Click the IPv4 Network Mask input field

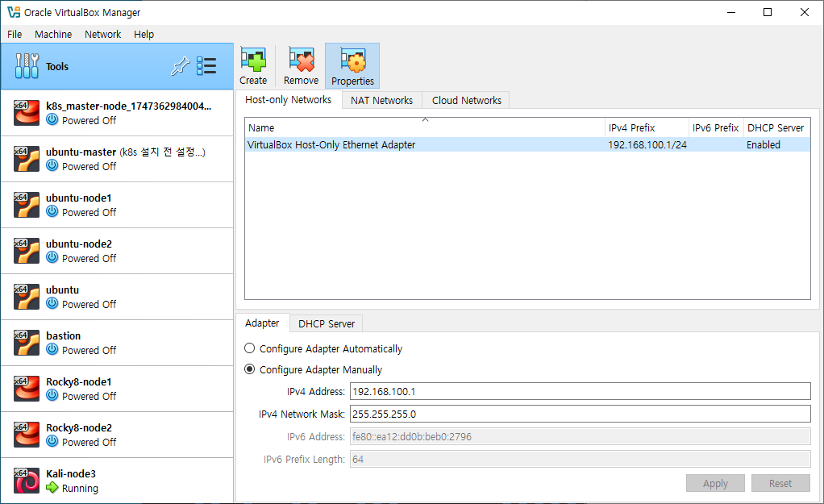tap(581, 414)
